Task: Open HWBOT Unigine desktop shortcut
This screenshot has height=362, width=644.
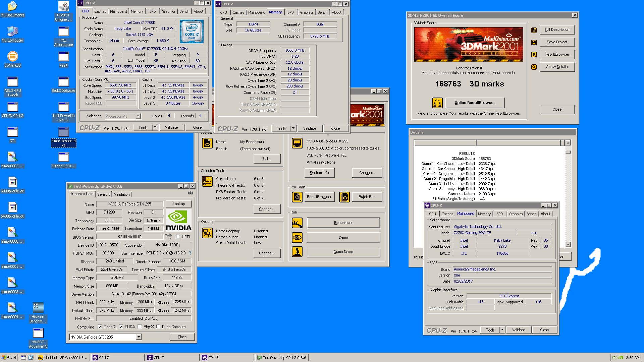Action: point(63,11)
